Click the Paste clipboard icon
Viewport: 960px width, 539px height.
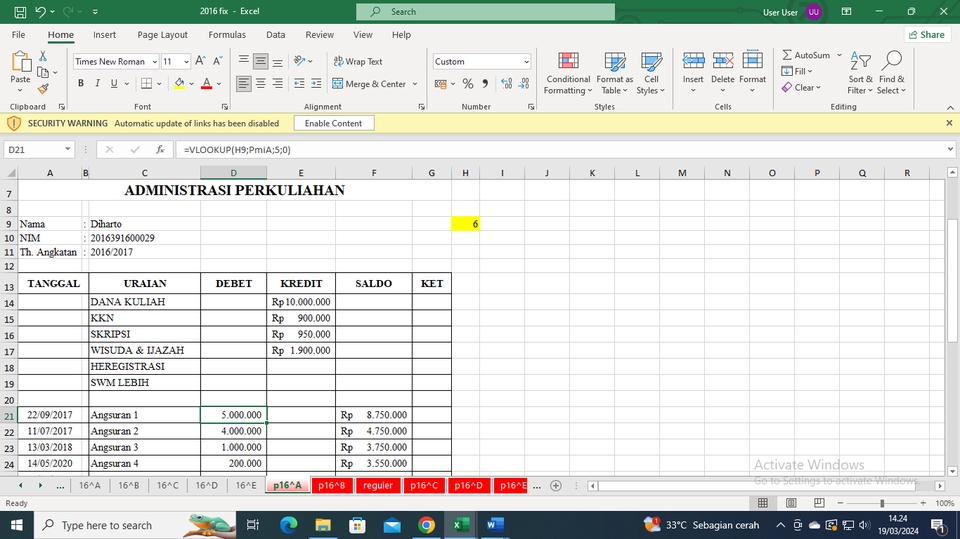(21, 62)
